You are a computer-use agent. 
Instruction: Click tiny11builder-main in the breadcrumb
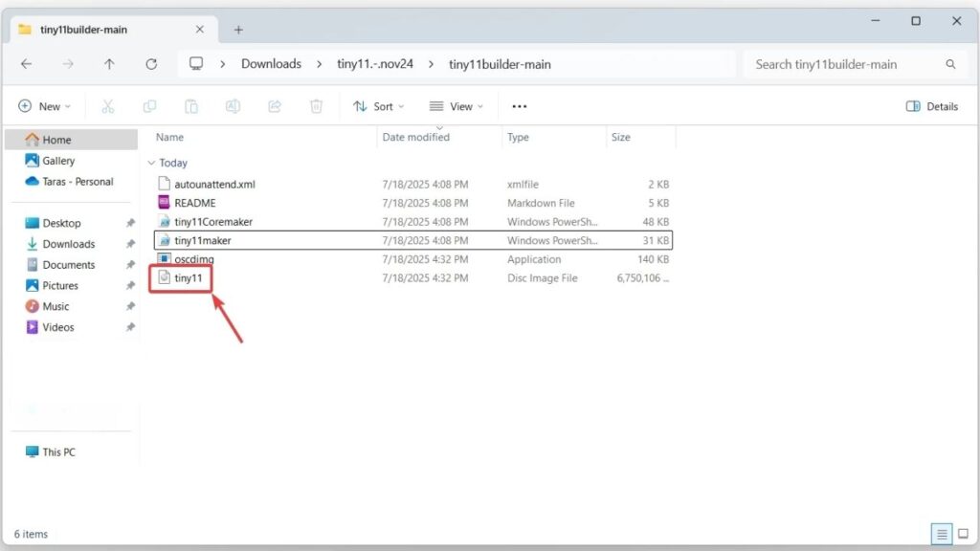click(500, 64)
